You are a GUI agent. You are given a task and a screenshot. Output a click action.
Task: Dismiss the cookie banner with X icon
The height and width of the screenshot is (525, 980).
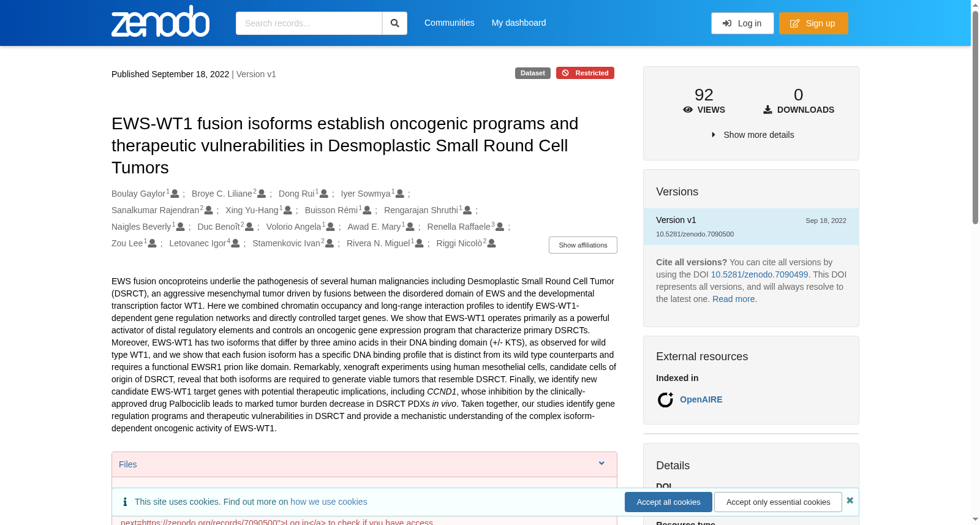[850, 500]
